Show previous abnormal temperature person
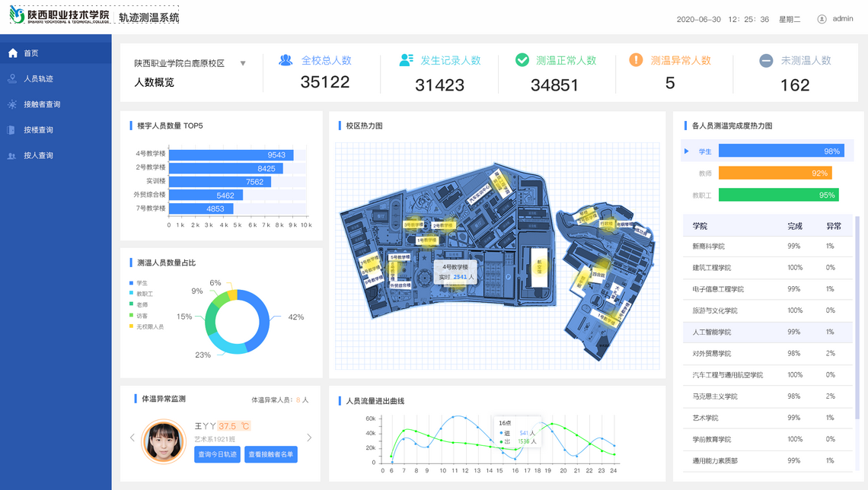Image resolution: width=868 pixels, height=490 pixels. pos(132,437)
